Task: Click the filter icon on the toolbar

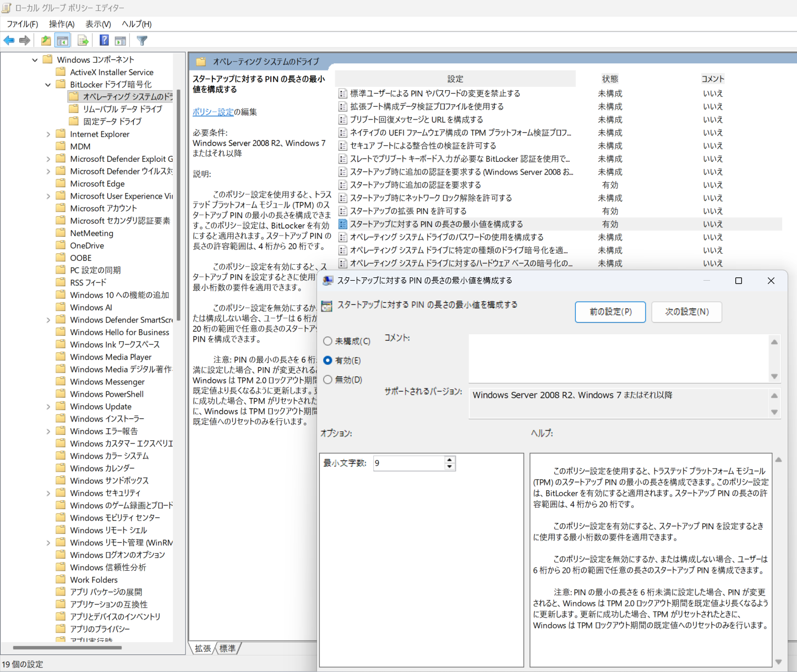Action: tap(142, 40)
